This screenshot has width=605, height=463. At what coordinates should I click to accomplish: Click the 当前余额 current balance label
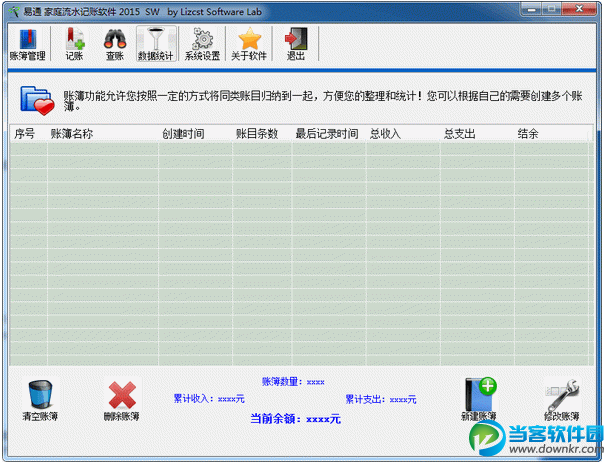tap(296, 419)
